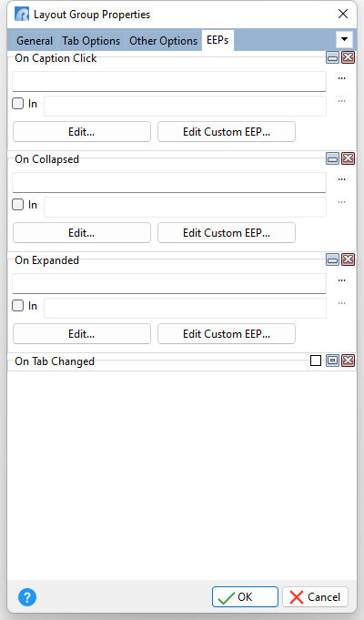364x620 pixels.
Task: Remove the On Expanded section
Action: (348, 259)
